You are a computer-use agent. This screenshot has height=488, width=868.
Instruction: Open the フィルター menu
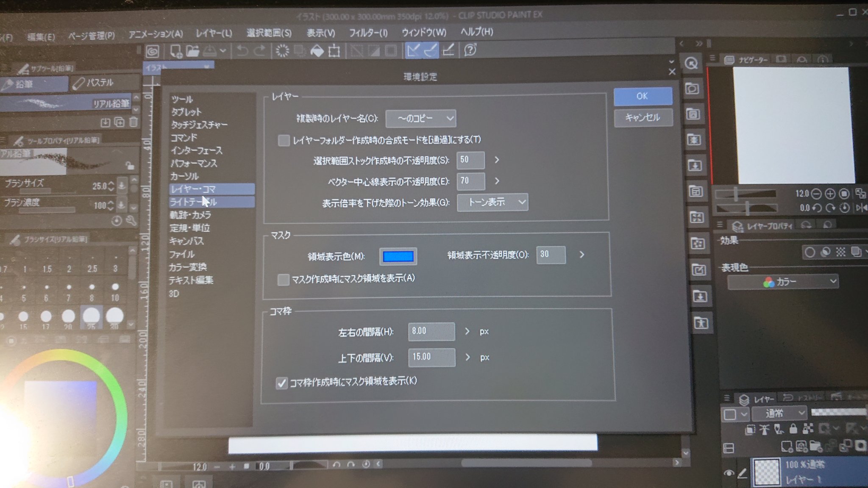(368, 33)
